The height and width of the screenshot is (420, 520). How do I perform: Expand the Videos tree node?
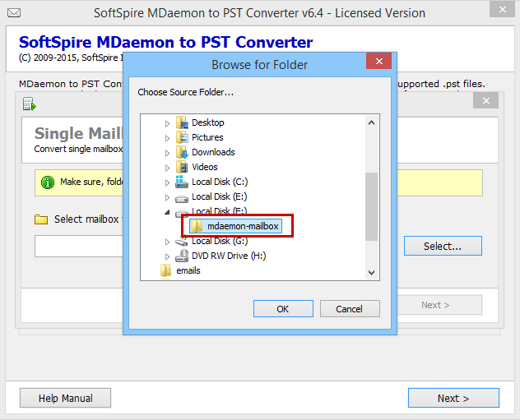click(167, 168)
